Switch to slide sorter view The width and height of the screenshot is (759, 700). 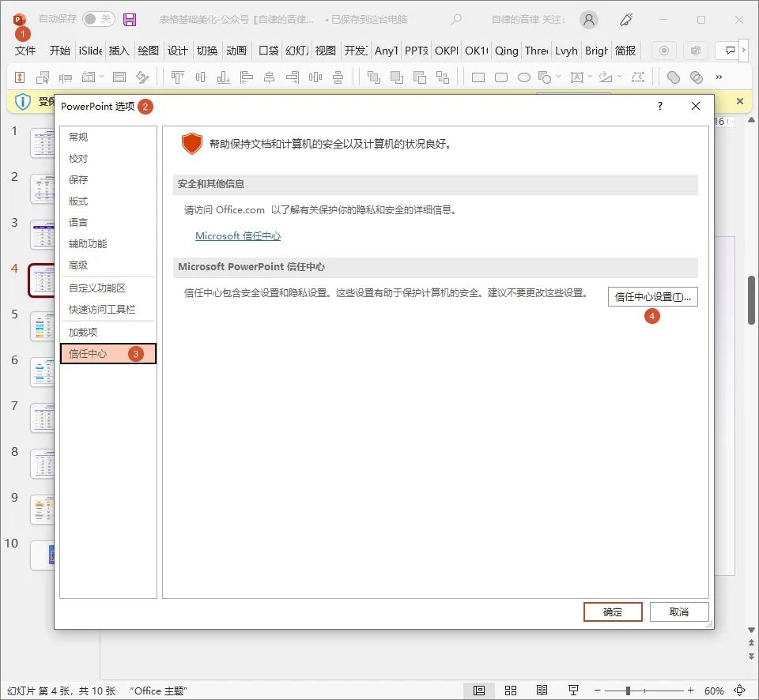tap(511, 690)
